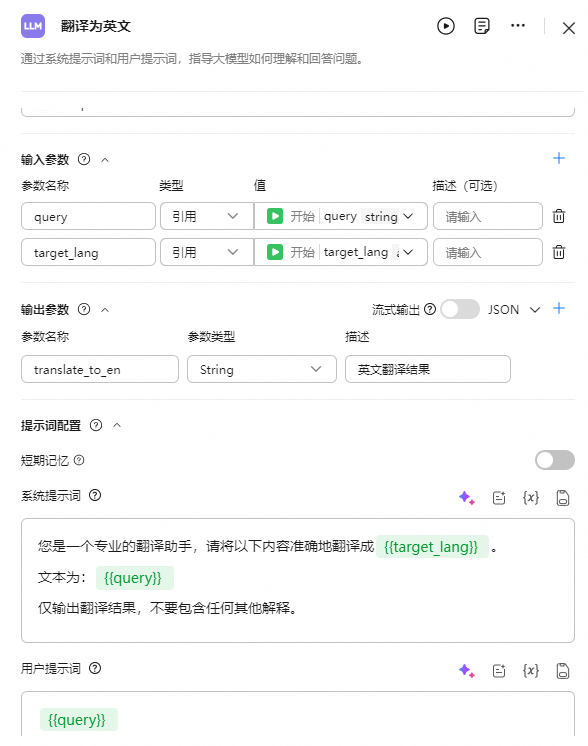Open the three-dots more options menu
The height and width of the screenshot is (746, 588).
518,26
